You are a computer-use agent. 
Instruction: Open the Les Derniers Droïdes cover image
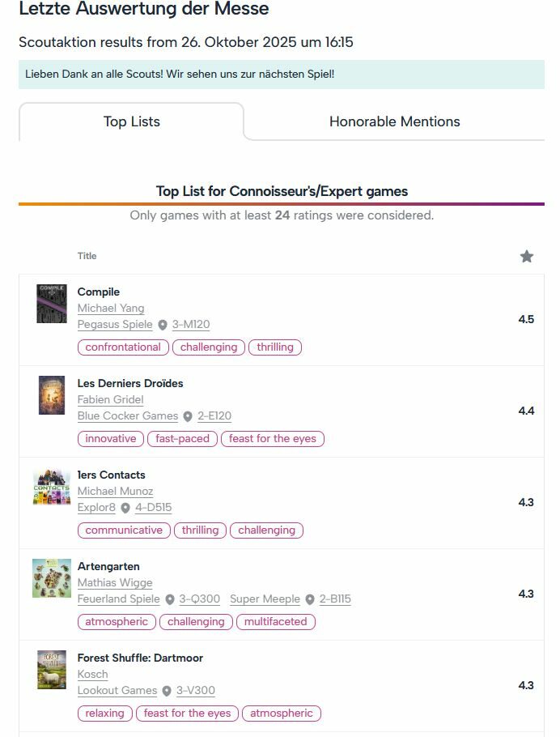[52, 395]
